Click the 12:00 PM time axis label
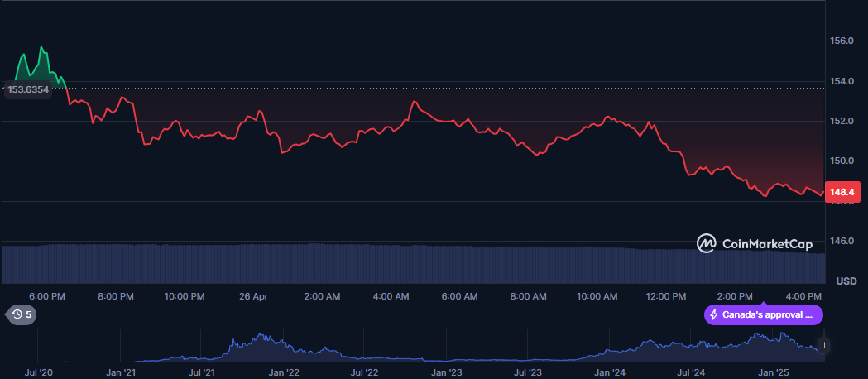This screenshot has width=868, height=379. point(666,296)
